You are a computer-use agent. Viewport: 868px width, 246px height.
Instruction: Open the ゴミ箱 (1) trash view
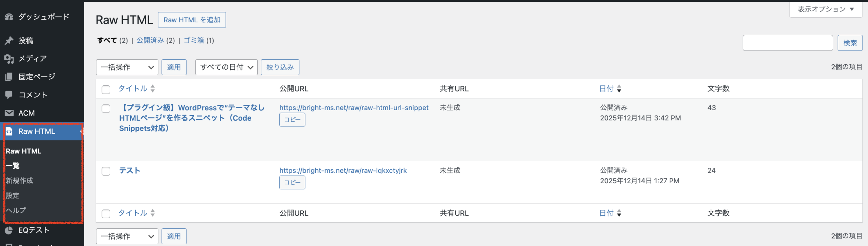[x=199, y=40]
